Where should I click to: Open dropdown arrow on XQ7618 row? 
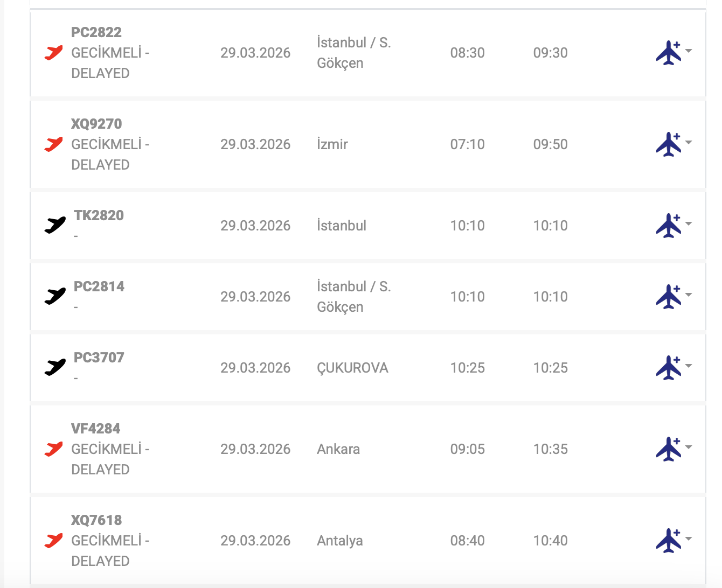[689, 539]
